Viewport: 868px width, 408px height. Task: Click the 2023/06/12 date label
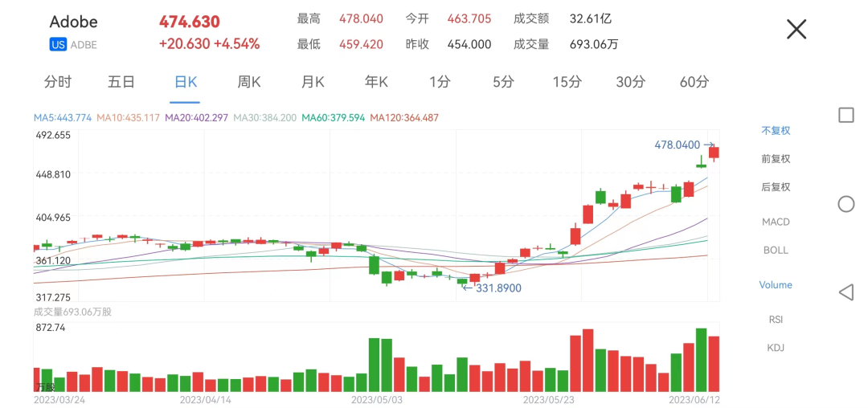coord(694,398)
